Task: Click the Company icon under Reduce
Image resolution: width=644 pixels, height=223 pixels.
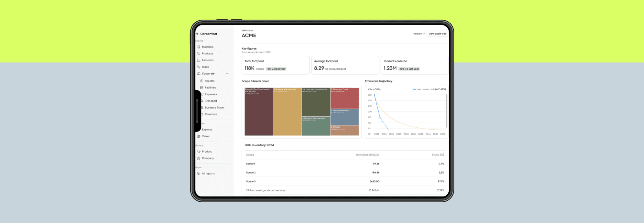Action: click(199, 158)
